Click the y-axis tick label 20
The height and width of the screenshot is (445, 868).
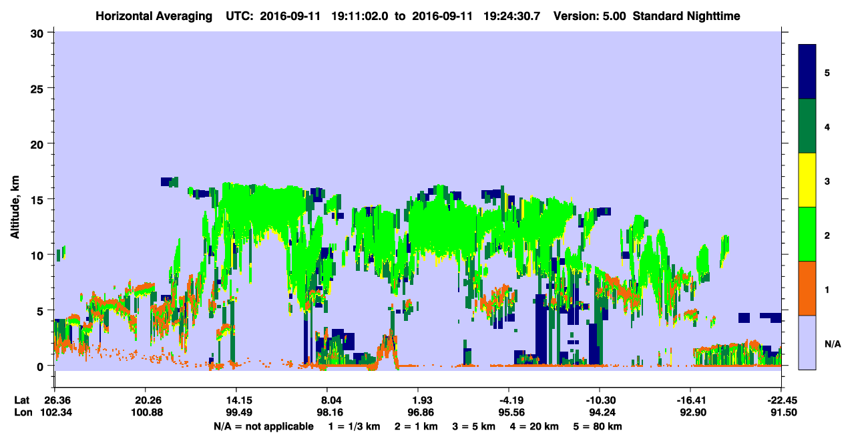(x=39, y=143)
